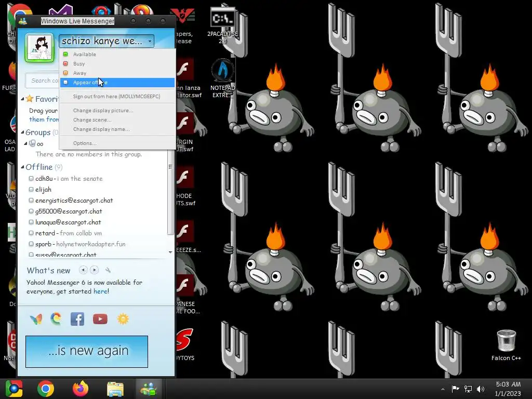Open Action Center flag icon
This screenshot has height=399, width=532.
pos(455,389)
